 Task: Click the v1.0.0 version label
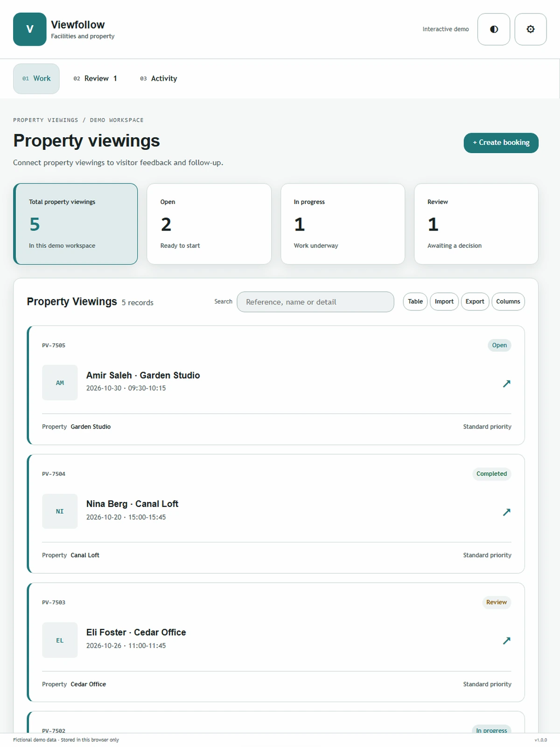click(541, 740)
